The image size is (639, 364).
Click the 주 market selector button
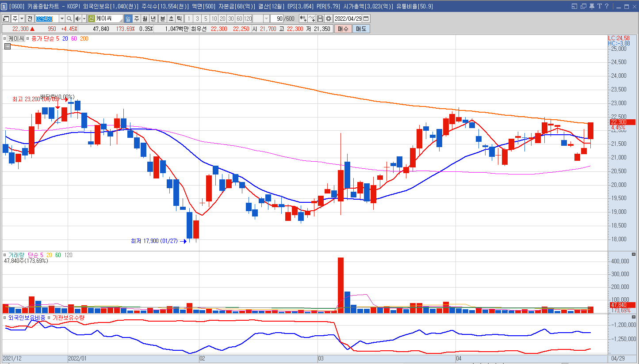click(15, 19)
